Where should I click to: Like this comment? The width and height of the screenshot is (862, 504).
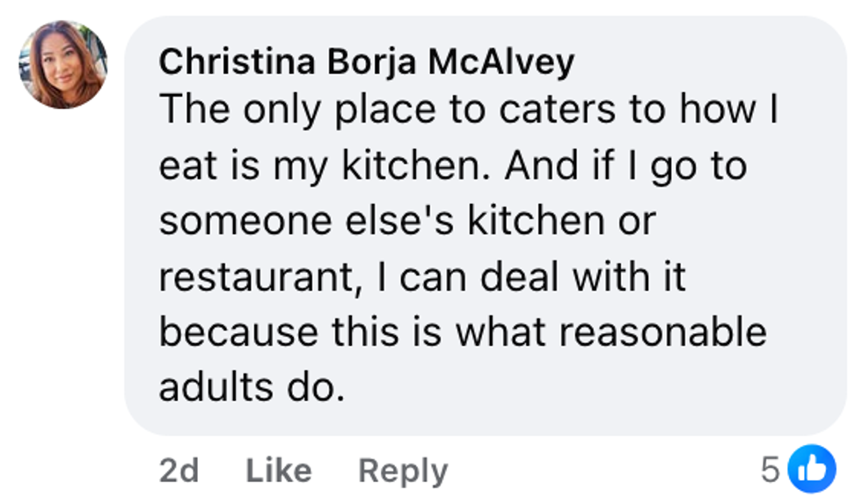278,471
